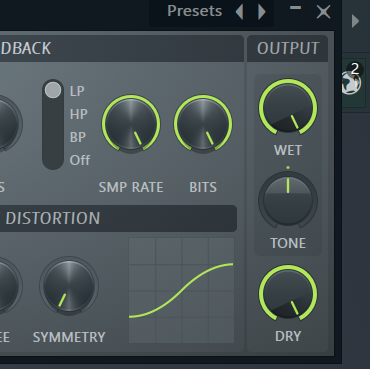Set feedback filter to LP
The width and height of the screenshot is (370, 369).
pos(77,91)
